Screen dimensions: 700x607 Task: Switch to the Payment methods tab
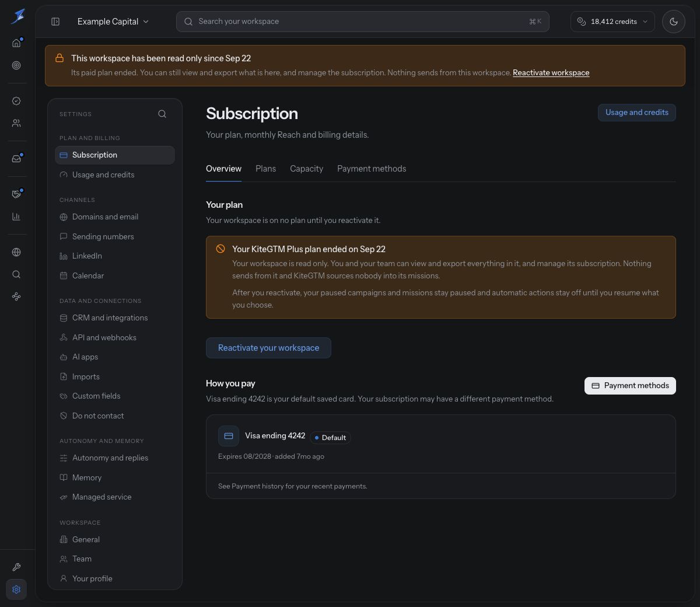pos(372,169)
